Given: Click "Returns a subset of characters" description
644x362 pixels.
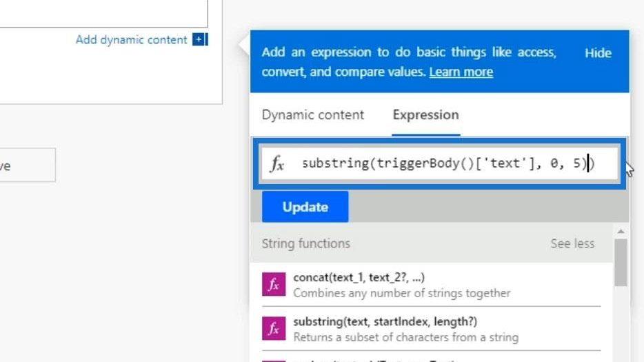Looking at the screenshot, I should point(406,337).
